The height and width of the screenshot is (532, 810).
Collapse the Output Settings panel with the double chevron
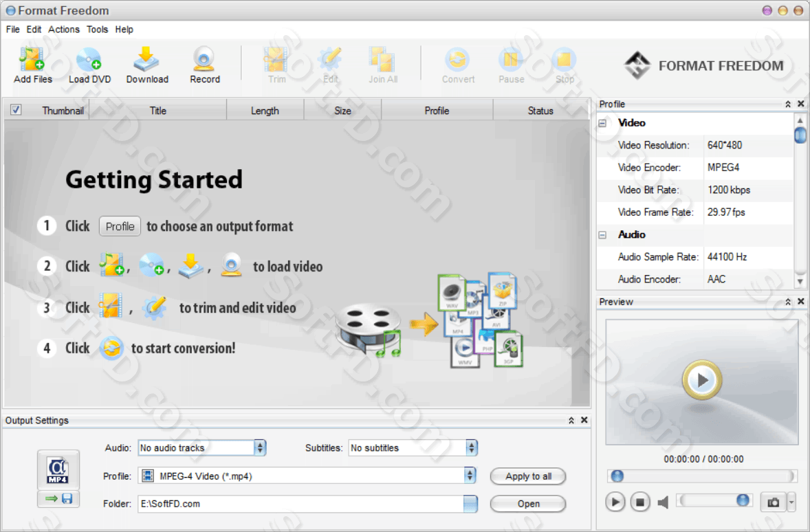coord(571,421)
